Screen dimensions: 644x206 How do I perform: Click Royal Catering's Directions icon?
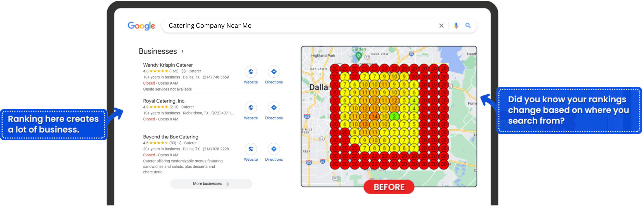pos(274,107)
